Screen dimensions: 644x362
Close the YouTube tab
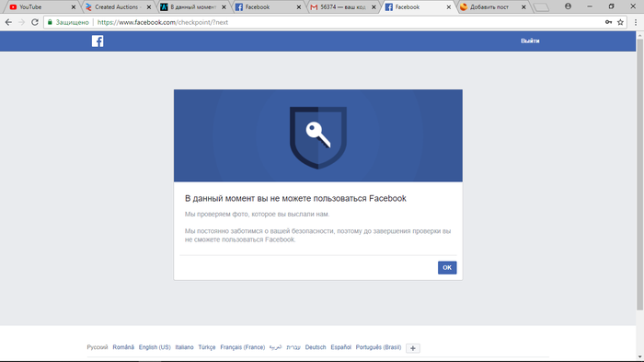point(74,7)
